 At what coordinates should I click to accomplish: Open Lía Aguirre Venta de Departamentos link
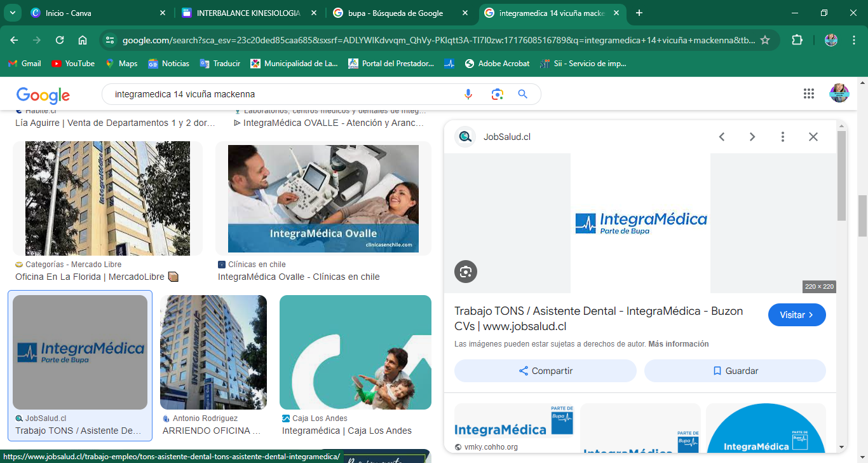(x=115, y=123)
